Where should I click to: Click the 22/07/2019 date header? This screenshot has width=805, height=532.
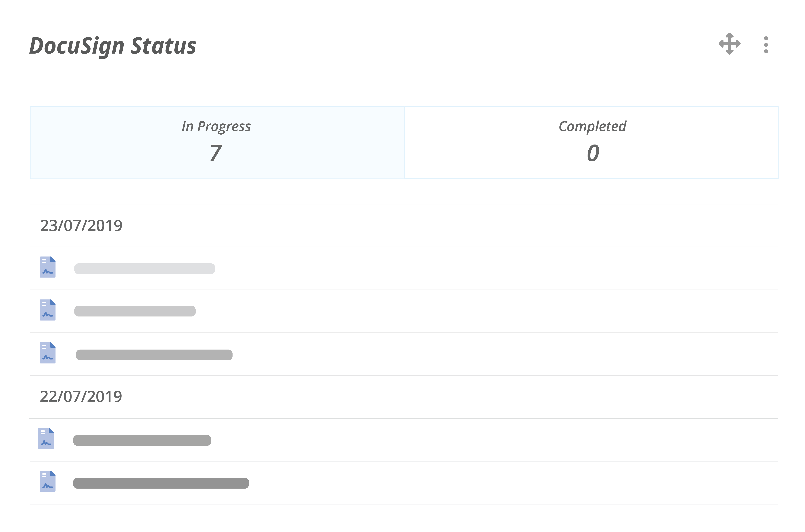coord(81,397)
